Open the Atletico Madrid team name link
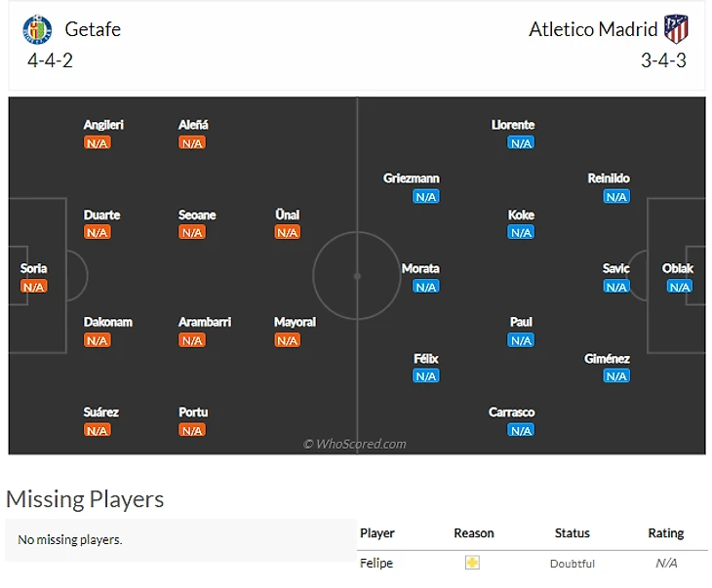This screenshot has height=588, width=712. pos(593,29)
